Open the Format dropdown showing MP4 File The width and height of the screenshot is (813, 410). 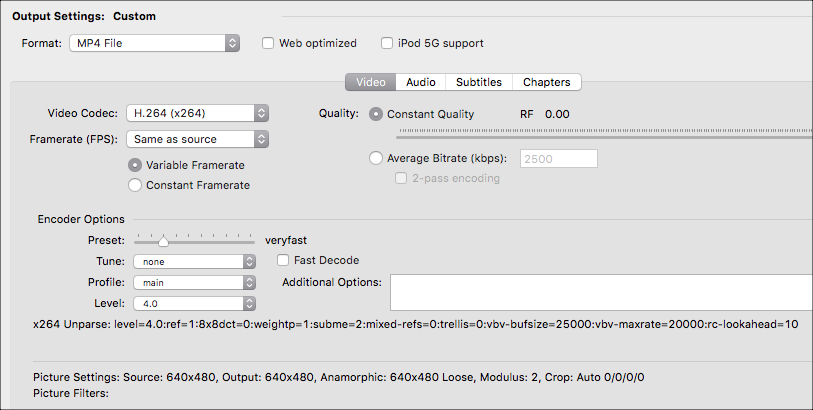[154, 43]
